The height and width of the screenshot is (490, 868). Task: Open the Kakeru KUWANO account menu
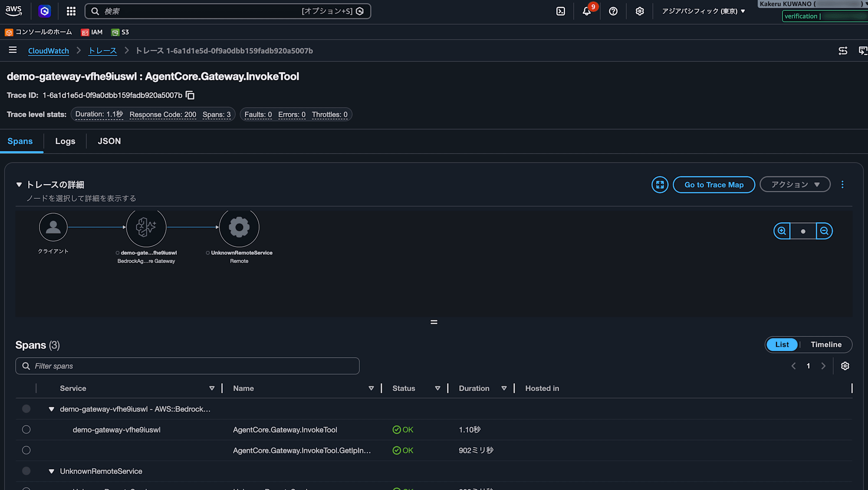(x=812, y=4)
